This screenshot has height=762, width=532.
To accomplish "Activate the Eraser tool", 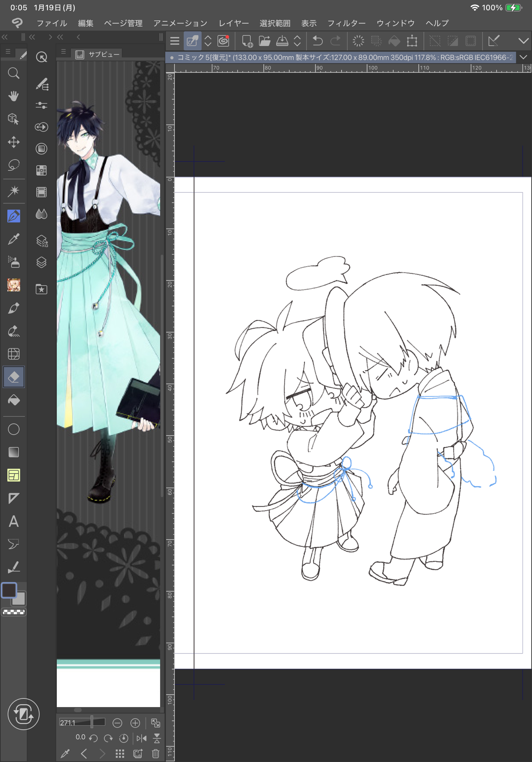I will 14,377.
